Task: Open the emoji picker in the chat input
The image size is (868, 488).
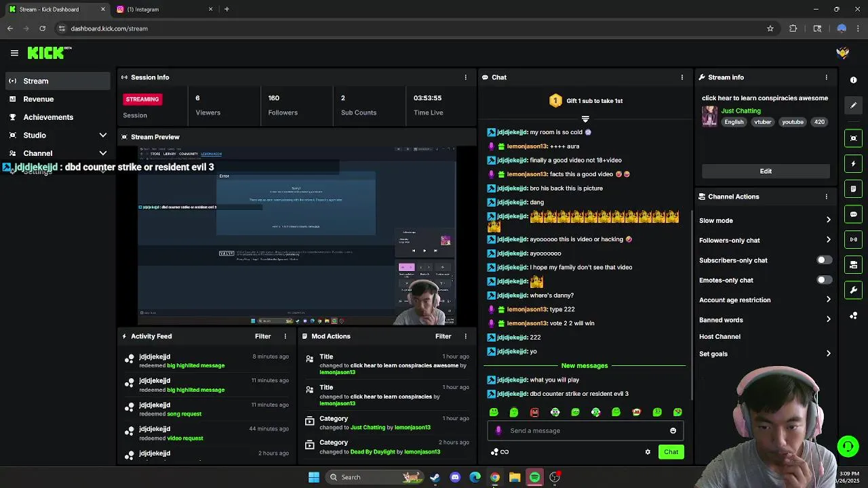Action: pyautogui.click(x=673, y=430)
